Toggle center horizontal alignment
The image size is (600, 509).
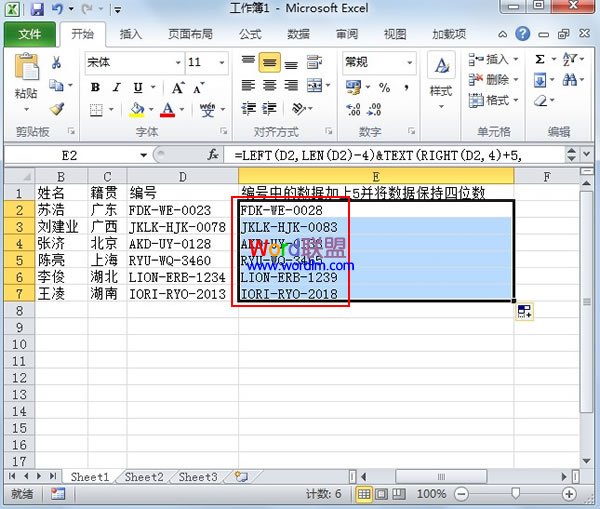(269, 87)
